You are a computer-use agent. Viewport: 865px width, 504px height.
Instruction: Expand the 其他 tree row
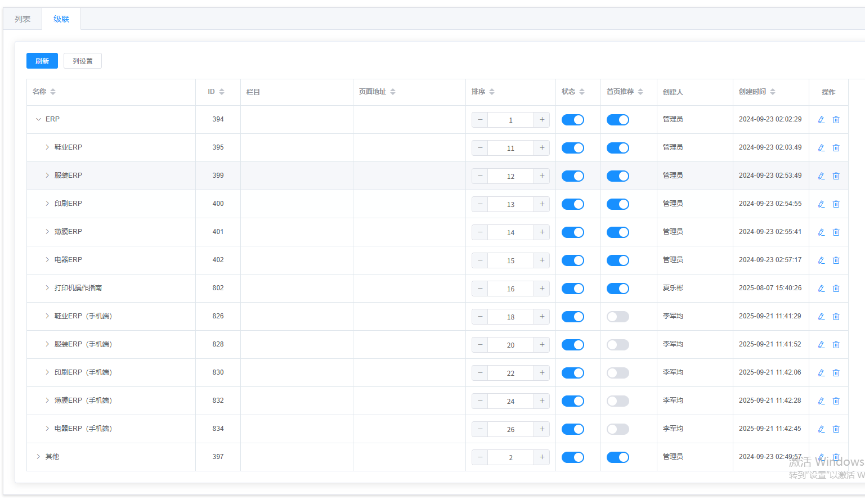(x=38, y=457)
